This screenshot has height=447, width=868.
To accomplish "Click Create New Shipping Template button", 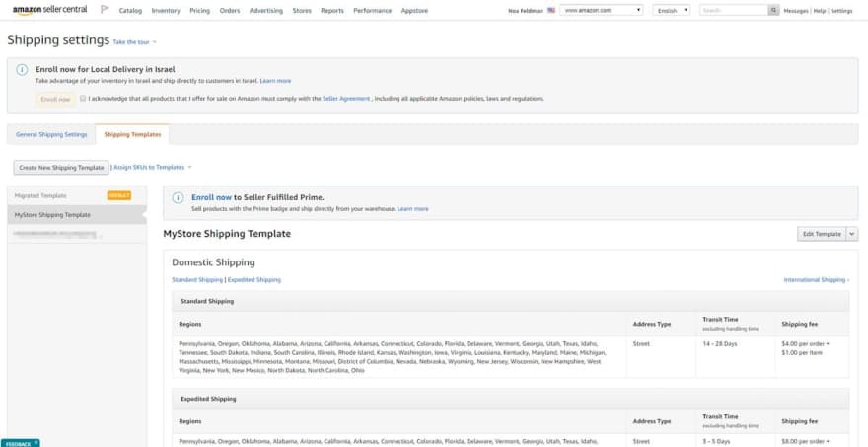I will click(61, 168).
